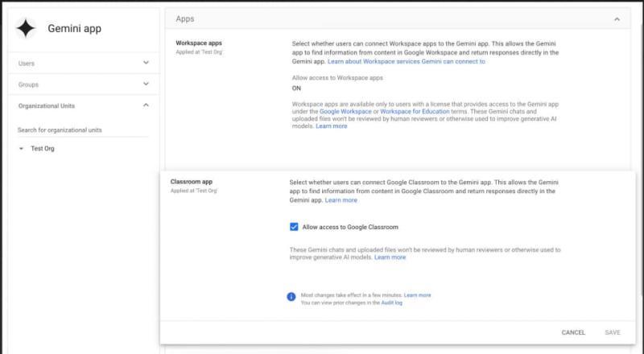Screen dimensions: 644x354
Task: Click the ON status under Allow access to Workspace apps
Action: (296, 88)
